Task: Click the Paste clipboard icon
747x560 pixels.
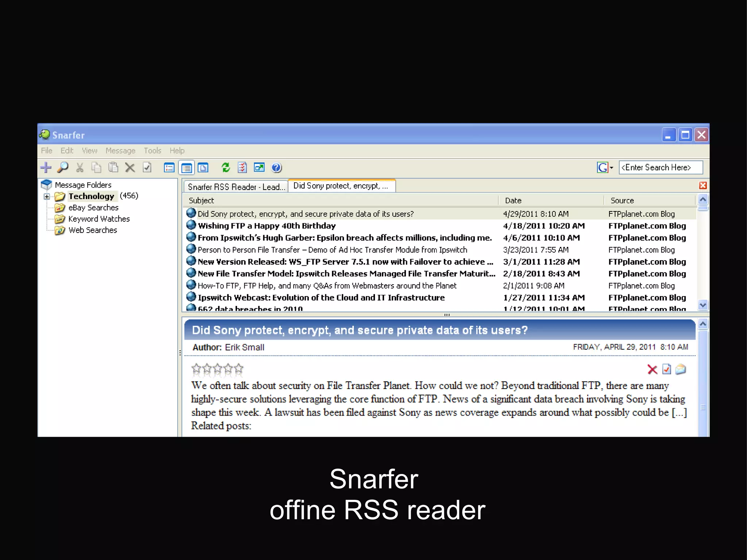Action: point(113,168)
